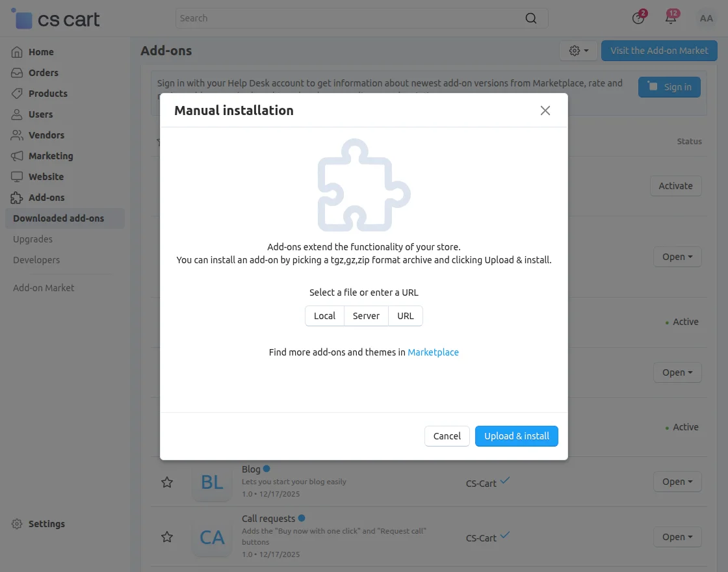The image size is (728, 572).
Task: Follow the Marketplace link in the dialog
Action: coord(433,352)
